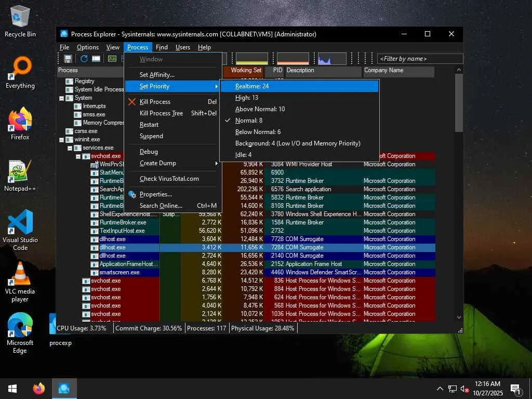Choose Set Affinity from Process menu
The width and height of the screenshot is (532, 399).
pyautogui.click(x=173, y=75)
